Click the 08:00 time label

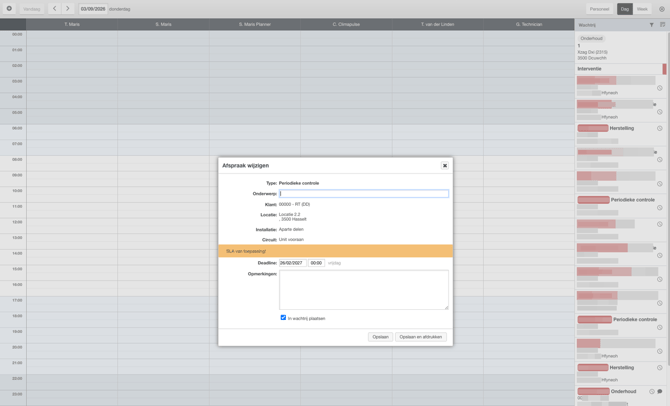tap(17, 159)
